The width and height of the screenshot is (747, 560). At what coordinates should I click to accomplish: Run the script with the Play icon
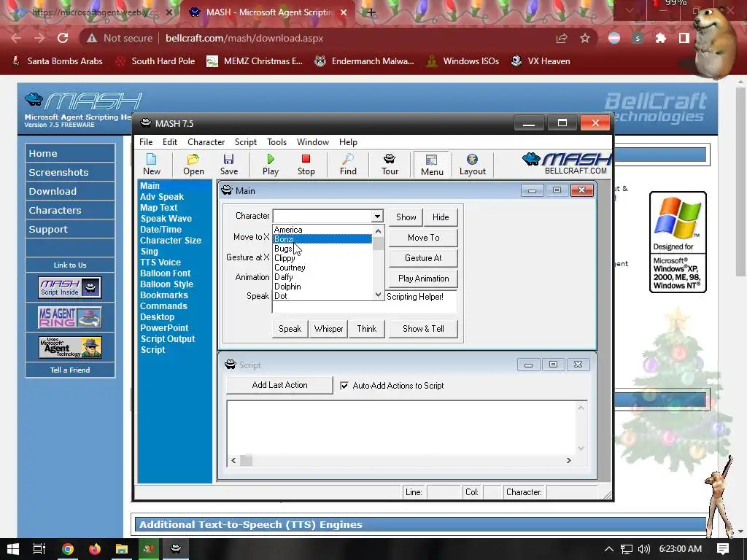271,164
